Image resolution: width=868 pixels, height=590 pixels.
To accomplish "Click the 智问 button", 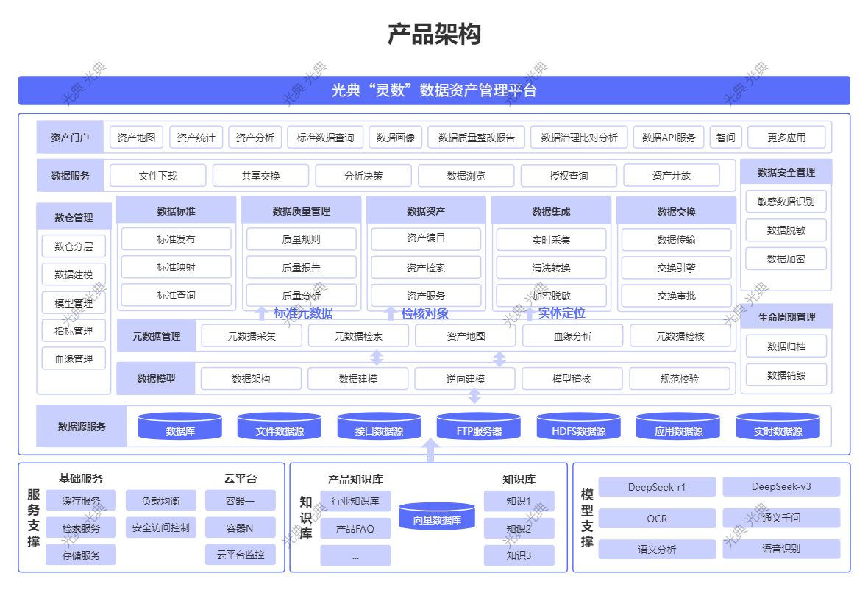I will [726, 137].
